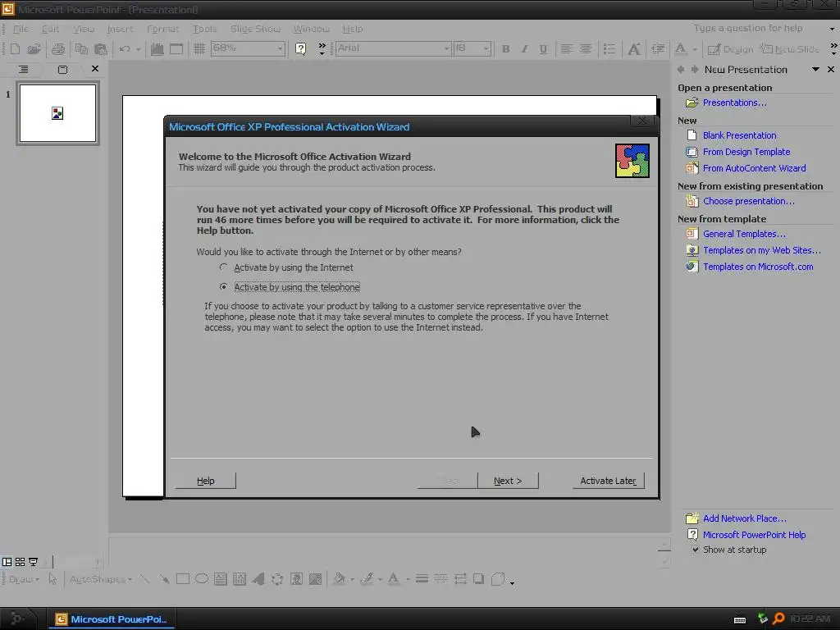Open the Insert menu
This screenshot has height=630, width=840.
coord(120,29)
